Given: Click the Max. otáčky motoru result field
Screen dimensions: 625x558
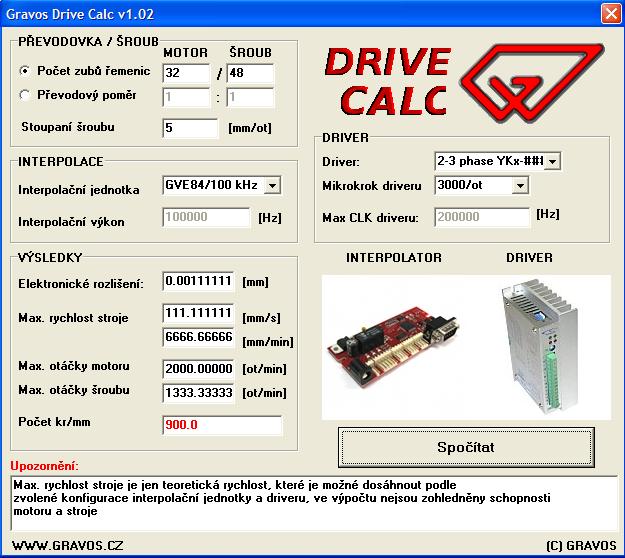Looking at the screenshot, I should coord(197,368).
